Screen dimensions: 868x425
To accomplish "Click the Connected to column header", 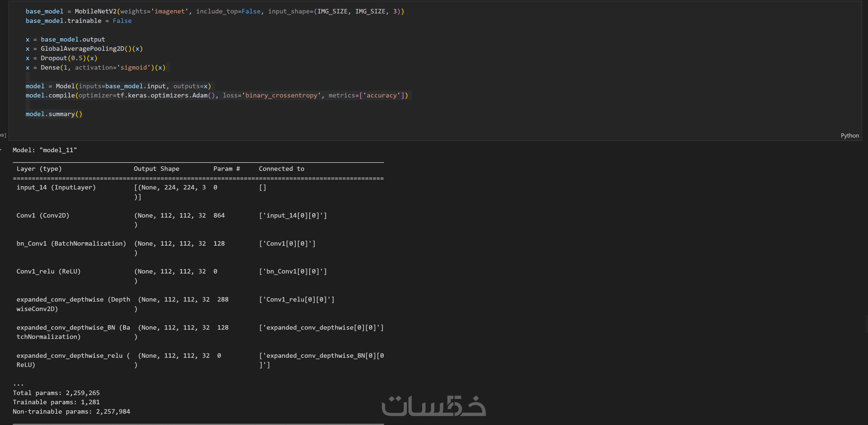I will (x=281, y=169).
